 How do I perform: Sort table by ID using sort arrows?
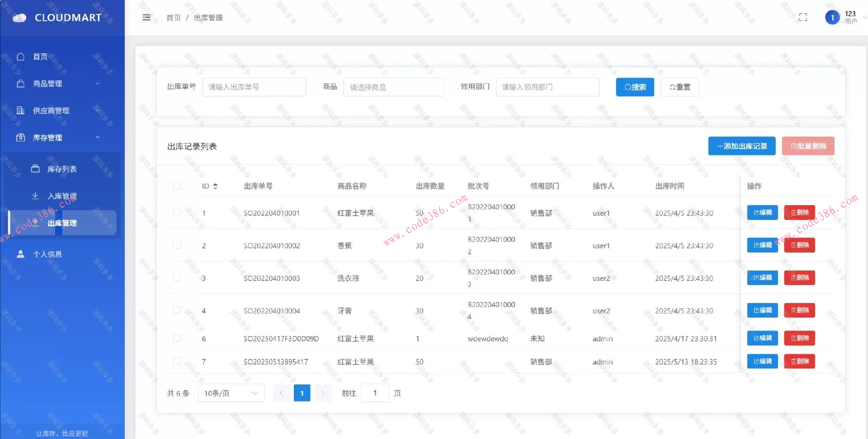click(216, 186)
